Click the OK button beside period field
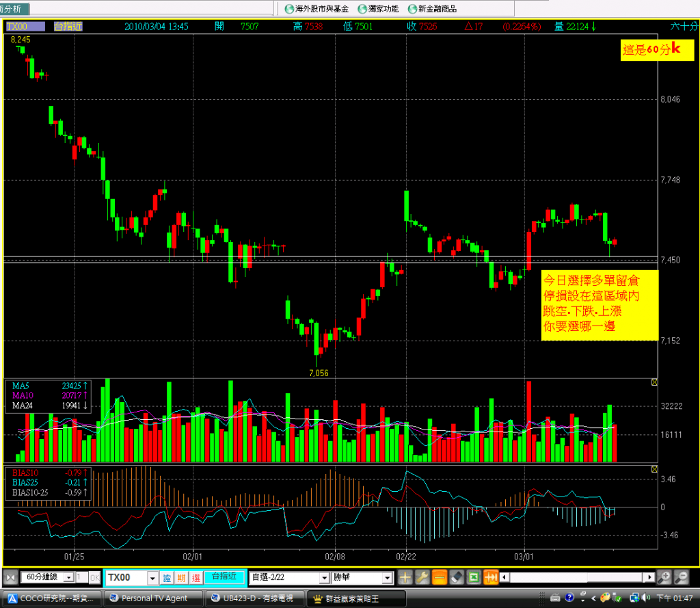700x608 pixels. click(94, 578)
